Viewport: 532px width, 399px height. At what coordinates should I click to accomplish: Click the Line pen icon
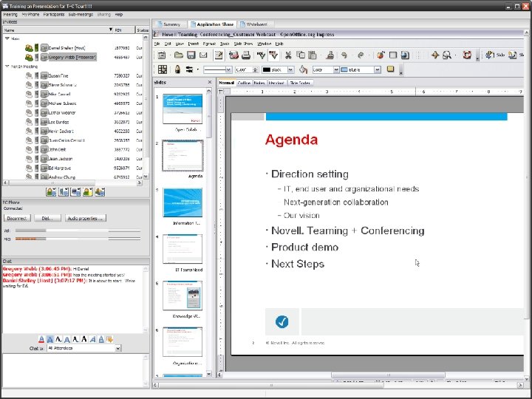tap(177, 69)
